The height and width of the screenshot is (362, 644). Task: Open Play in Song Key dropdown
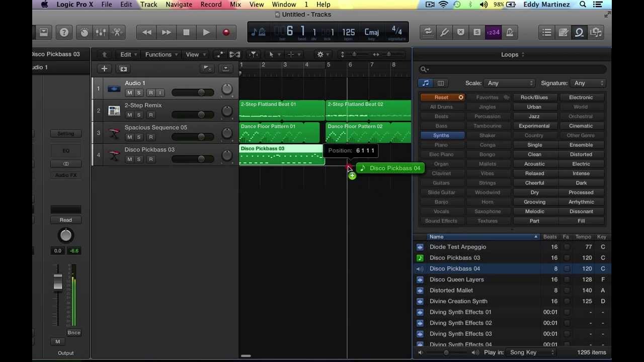531,352
